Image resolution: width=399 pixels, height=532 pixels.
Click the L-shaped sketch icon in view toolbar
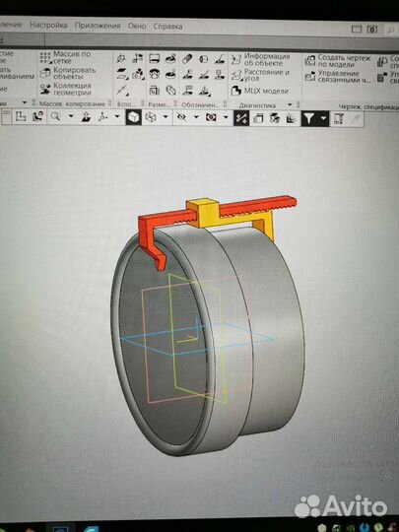(21, 116)
